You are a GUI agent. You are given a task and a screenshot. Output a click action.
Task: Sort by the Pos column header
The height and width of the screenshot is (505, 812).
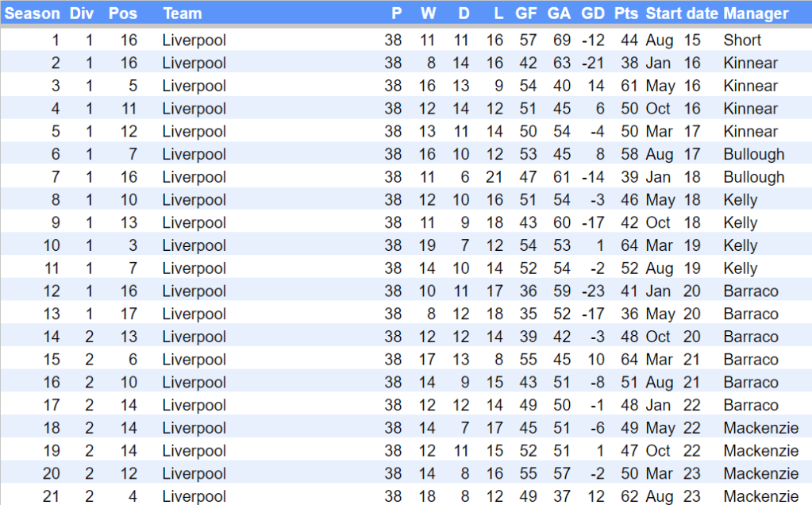click(x=122, y=13)
